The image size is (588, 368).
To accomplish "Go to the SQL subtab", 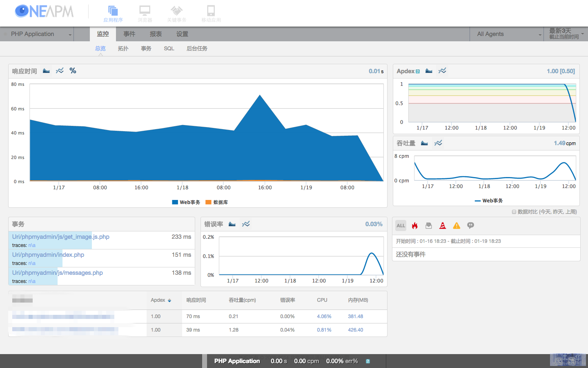I will pos(169,49).
